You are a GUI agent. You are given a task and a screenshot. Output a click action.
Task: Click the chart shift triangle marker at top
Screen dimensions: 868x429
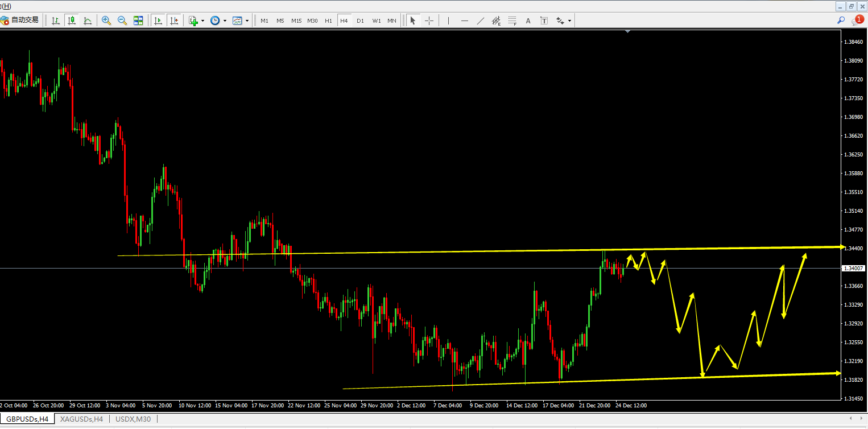coord(627,31)
